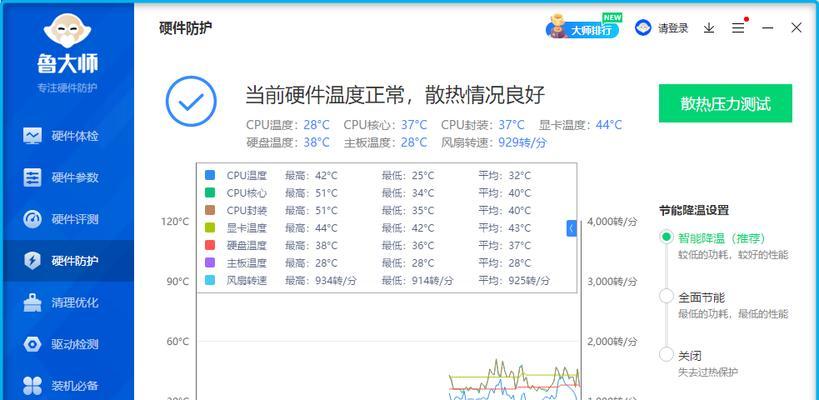Toggle CPU封装 brown legend swatch
The width and height of the screenshot is (819, 400).
pos(210,210)
